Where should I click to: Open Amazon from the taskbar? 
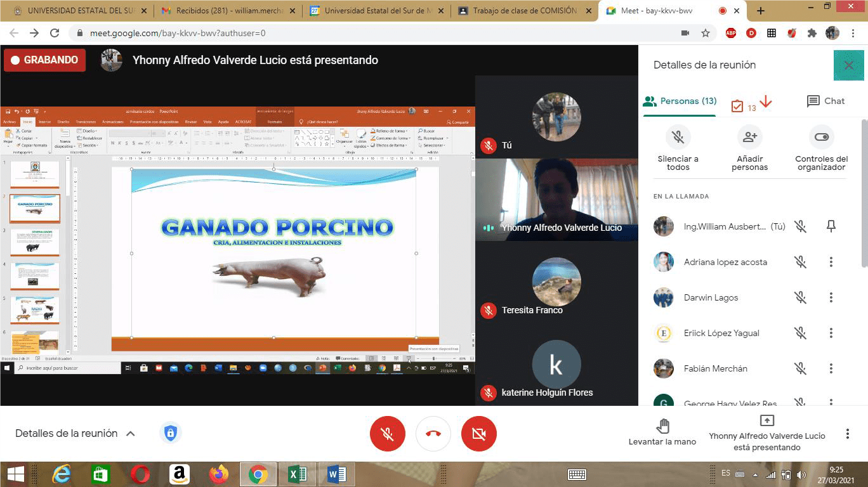180,474
